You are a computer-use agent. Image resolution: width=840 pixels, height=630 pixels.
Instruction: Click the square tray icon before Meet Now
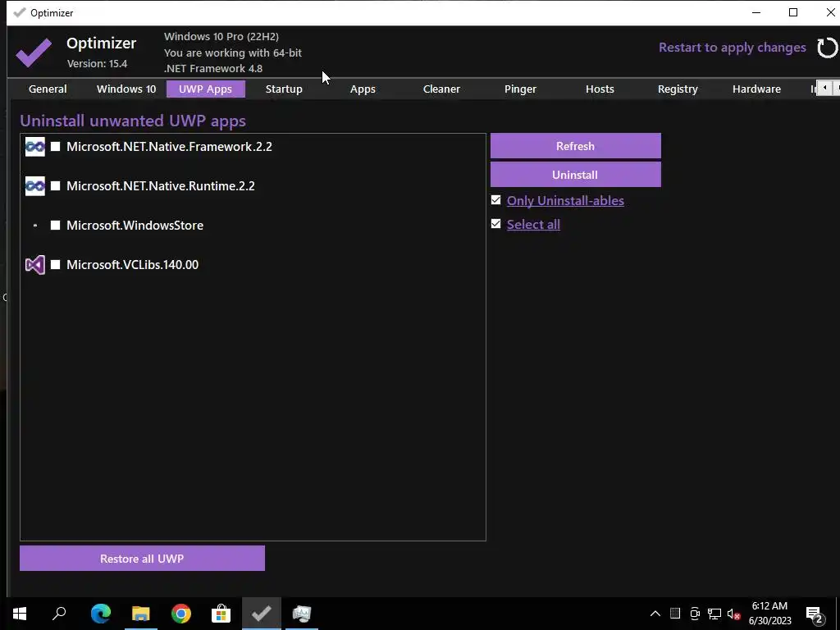[x=675, y=614]
